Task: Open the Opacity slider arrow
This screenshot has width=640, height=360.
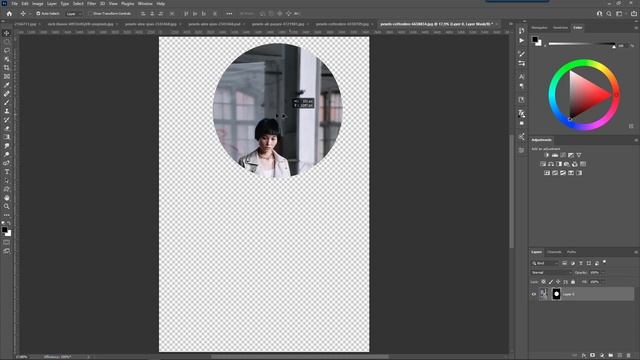Action: click(x=603, y=272)
